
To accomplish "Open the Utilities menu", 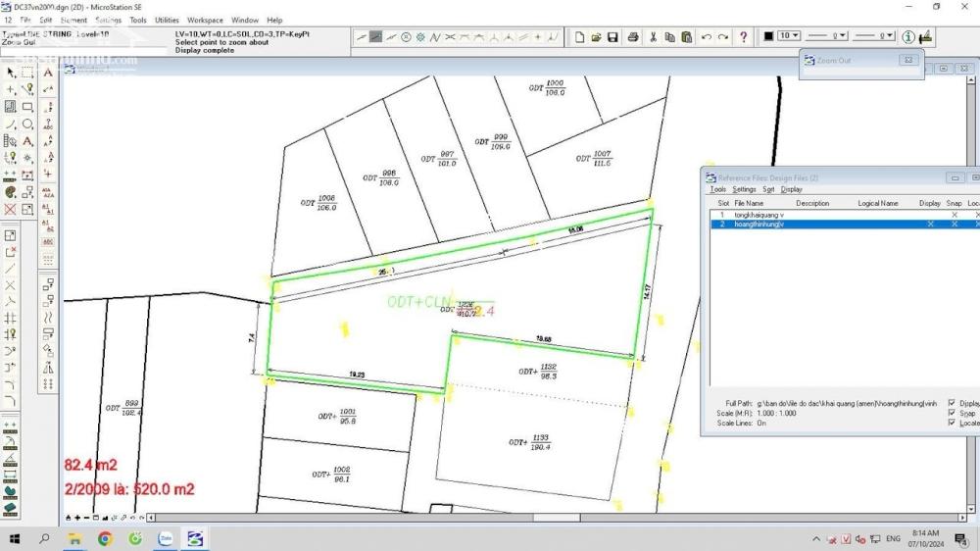I will pyautogui.click(x=168, y=20).
